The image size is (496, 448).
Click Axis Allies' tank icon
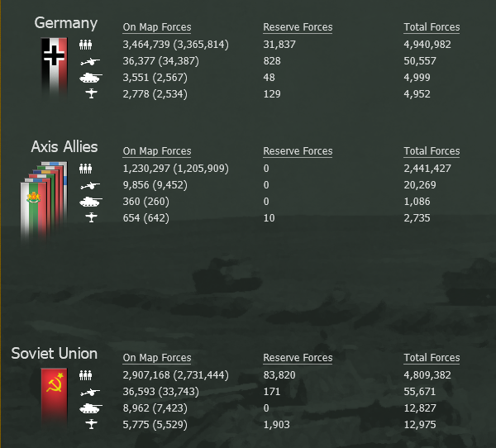click(x=91, y=202)
